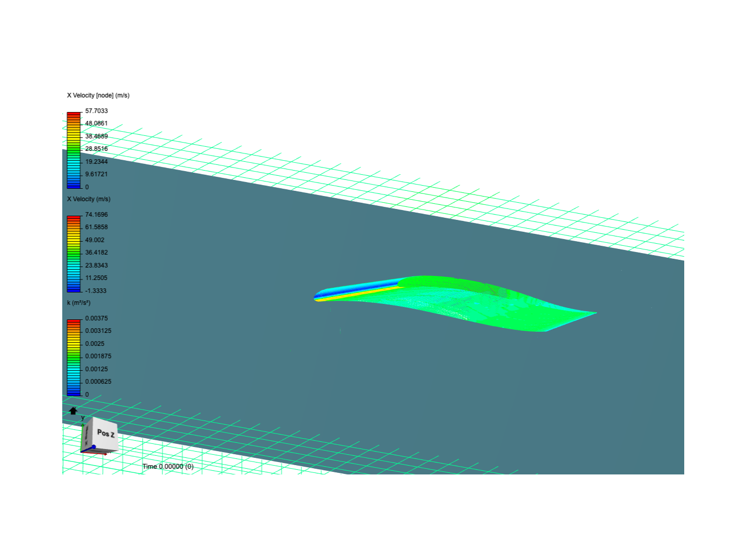
Task: Click the X Velocity (m/s) legend title
Action: coord(89,199)
